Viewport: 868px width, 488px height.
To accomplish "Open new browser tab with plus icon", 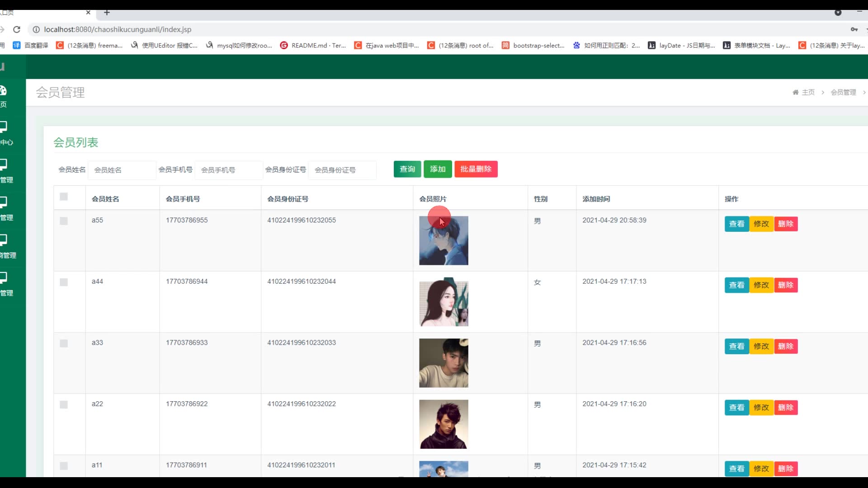I will pyautogui.click(x=107, y=12).
